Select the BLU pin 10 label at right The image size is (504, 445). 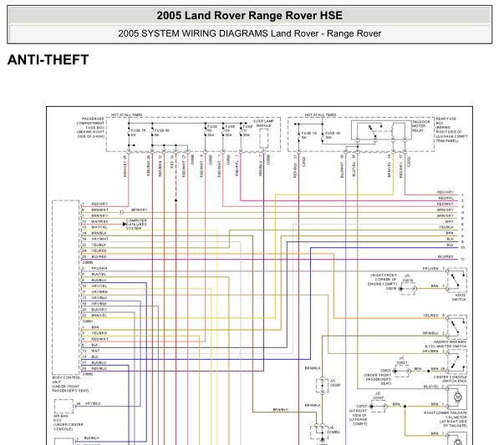450,245
